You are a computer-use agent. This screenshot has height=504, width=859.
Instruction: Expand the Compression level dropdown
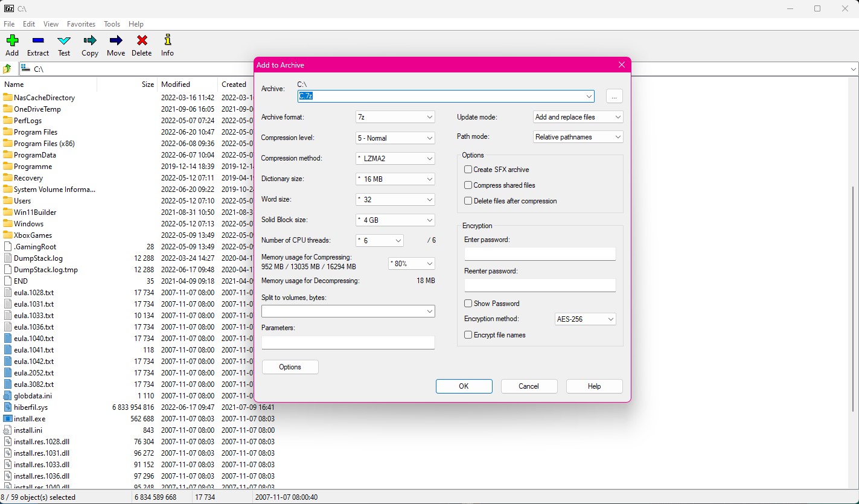395,138
